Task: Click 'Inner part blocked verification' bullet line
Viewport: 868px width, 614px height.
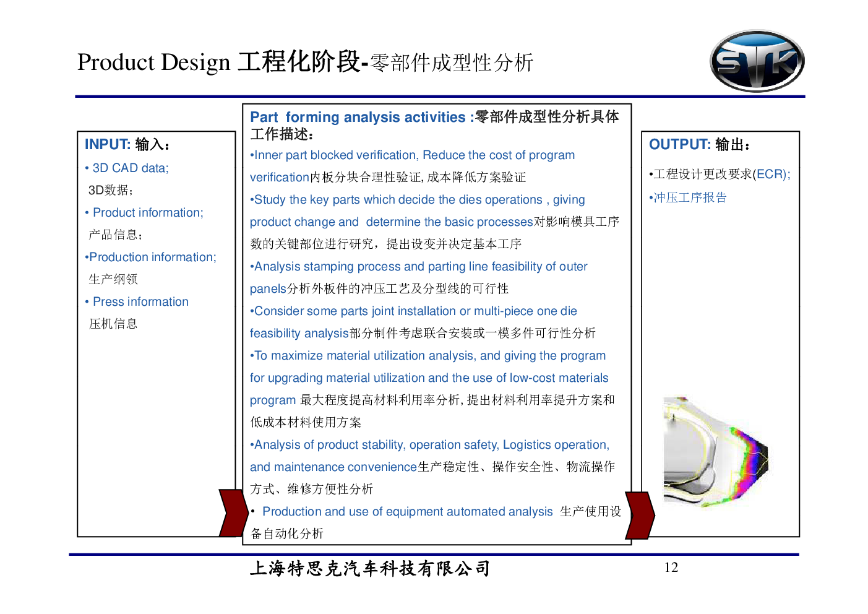Action: (413, 155)
